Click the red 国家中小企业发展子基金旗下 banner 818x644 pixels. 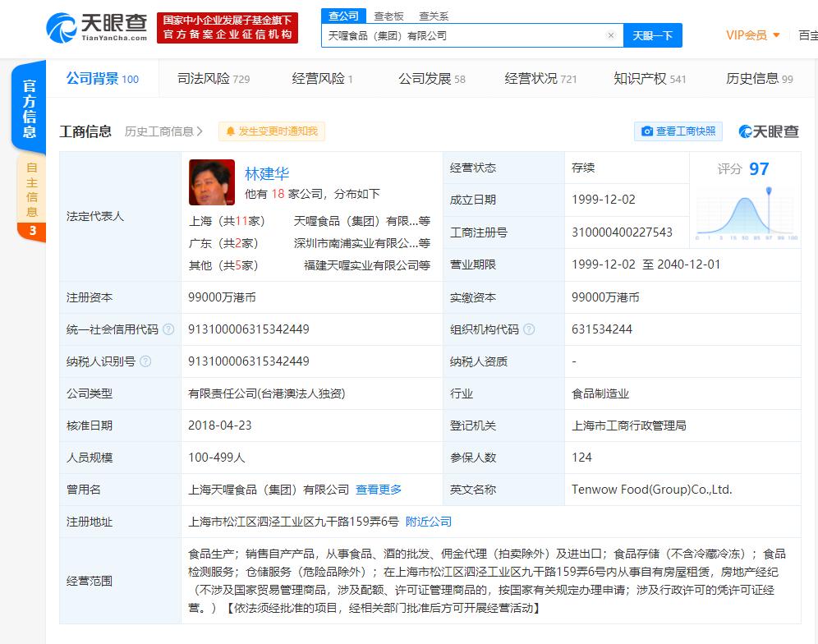tap(227, 28)
